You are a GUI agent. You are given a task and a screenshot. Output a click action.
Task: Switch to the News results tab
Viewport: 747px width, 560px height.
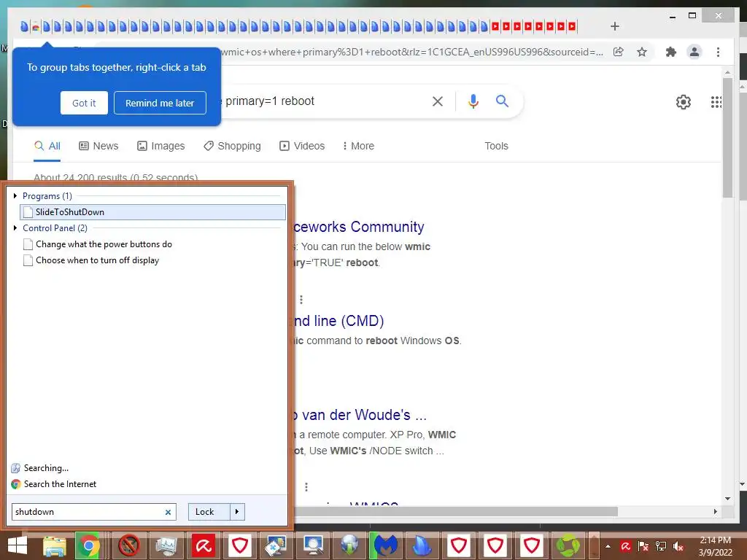coord(98,146)
